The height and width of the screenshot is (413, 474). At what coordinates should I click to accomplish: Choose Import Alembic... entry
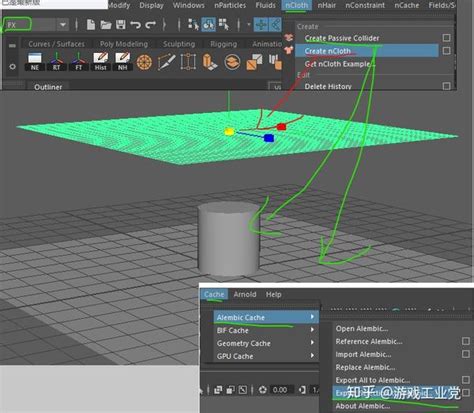(x=363, y=354)
